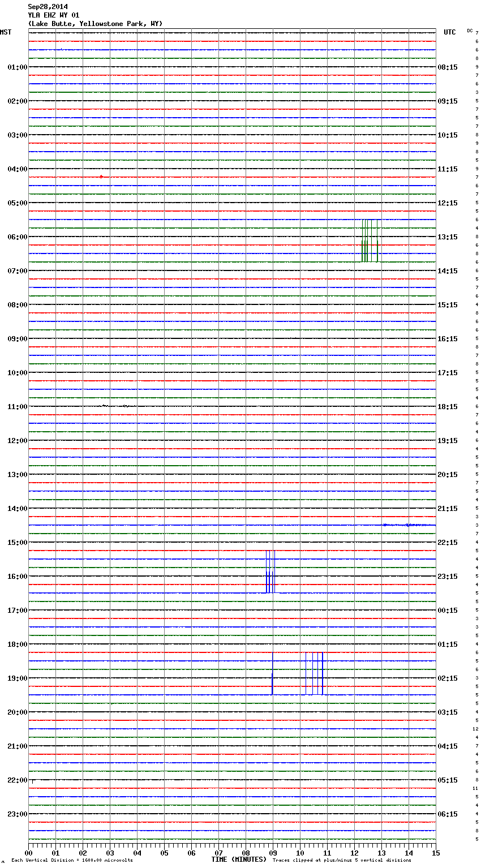Select the 12:00 MST row label

(18, 441)
